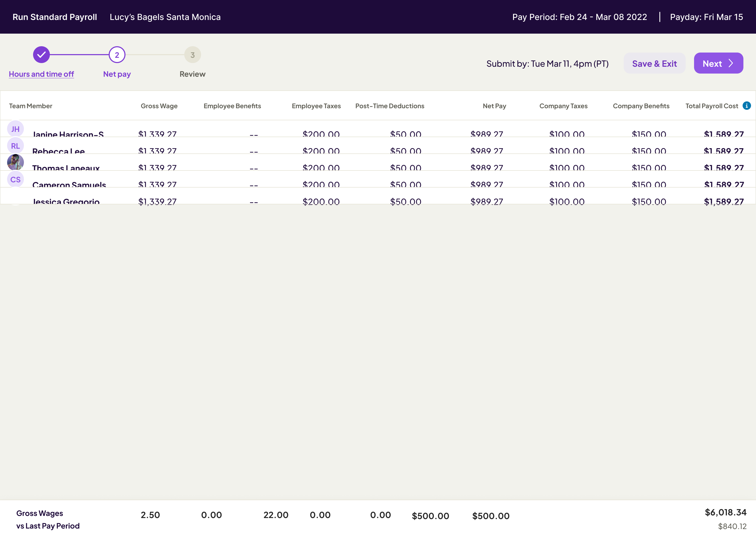Select team member Thomas Laneaux

coord(66,168)
